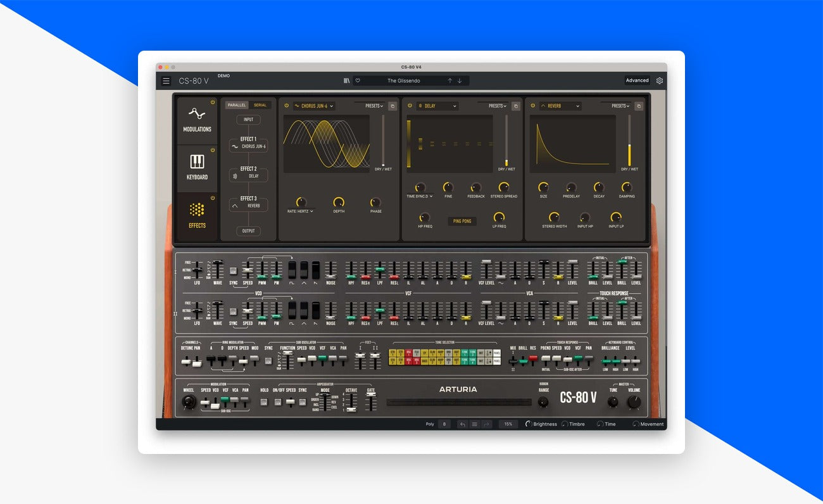Toggle the power icon on Effects tab
The height and width of the screenshot is (504, 823).
click(x=213, y=198)
